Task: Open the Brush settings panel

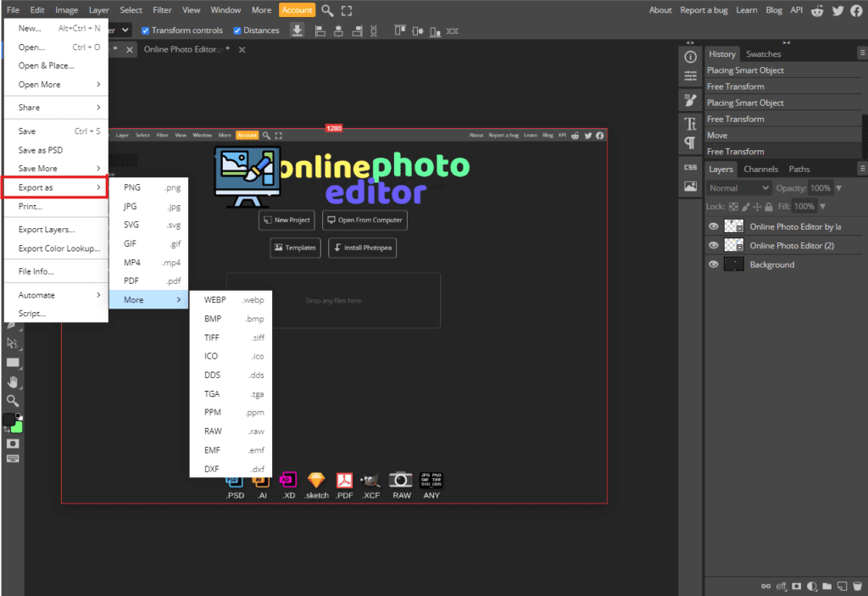Action: [690, 97]
